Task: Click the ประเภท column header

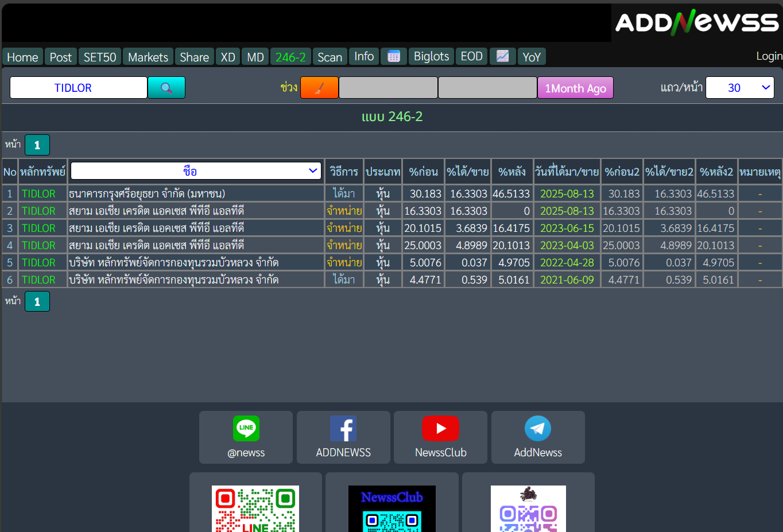Action: [x=383, y=171]
